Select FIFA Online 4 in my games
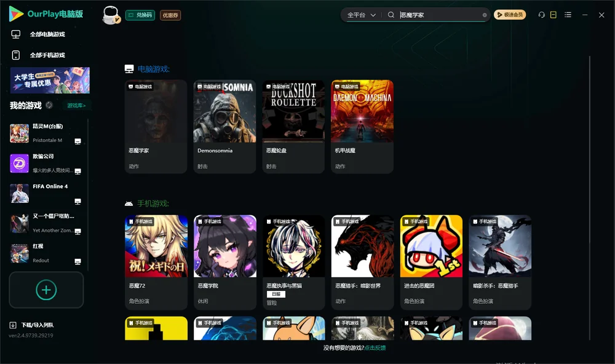This screenshot has width=615, height=364. pyautogui.click(x=46, y=193)
